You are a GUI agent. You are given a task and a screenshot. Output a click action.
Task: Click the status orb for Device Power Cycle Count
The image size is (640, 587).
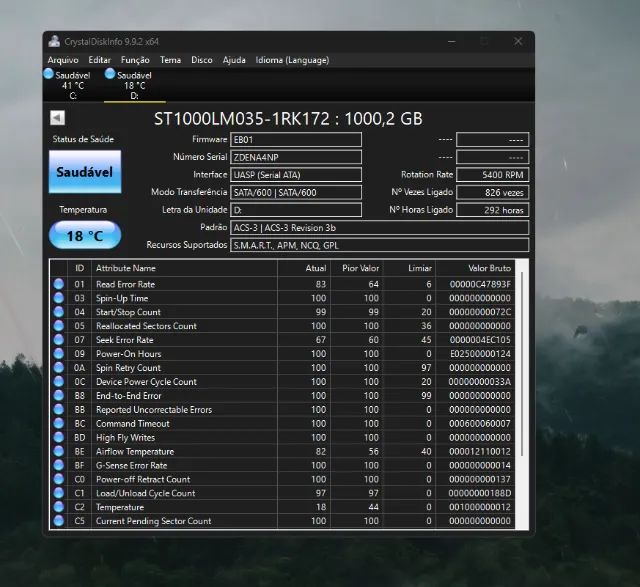[x=59, y=382]
